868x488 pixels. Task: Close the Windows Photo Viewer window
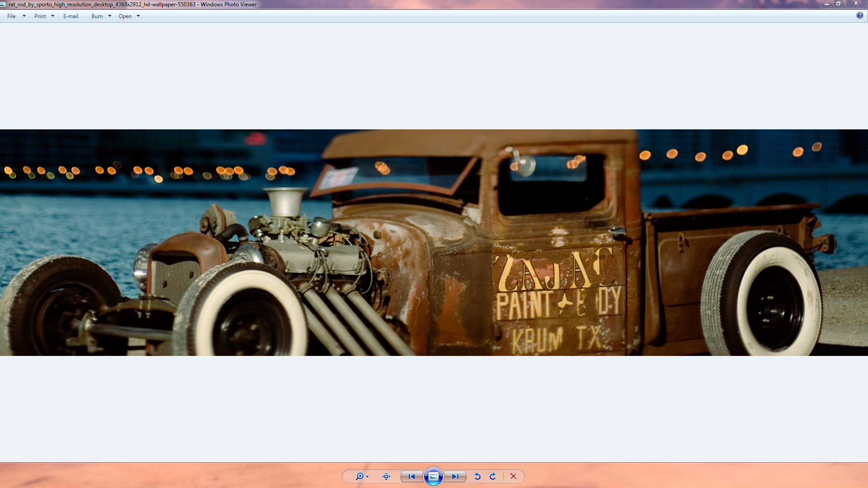[x=856, y=4]
